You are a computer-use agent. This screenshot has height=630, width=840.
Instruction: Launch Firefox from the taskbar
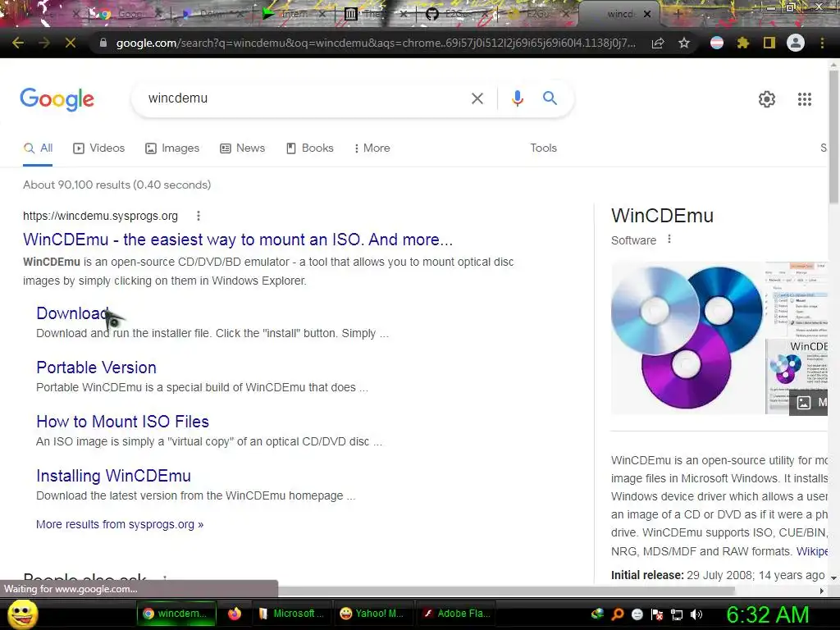234,614
